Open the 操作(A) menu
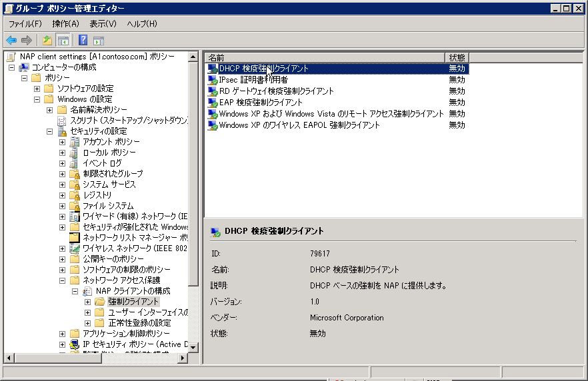Image resolution: width=588 pixels, height=381 pixels. [x=65, y=24]
